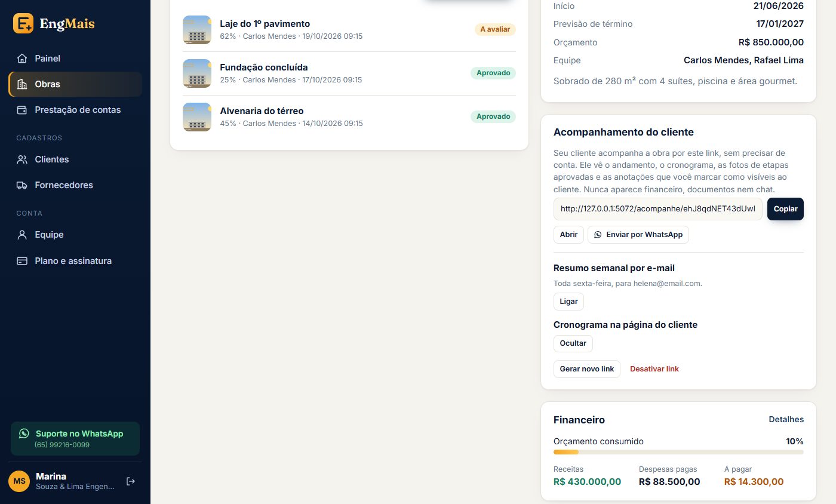This screenshot has height=504, width=836.
Task: Click the Equipe person icon
Action: [x=22, y=235]
